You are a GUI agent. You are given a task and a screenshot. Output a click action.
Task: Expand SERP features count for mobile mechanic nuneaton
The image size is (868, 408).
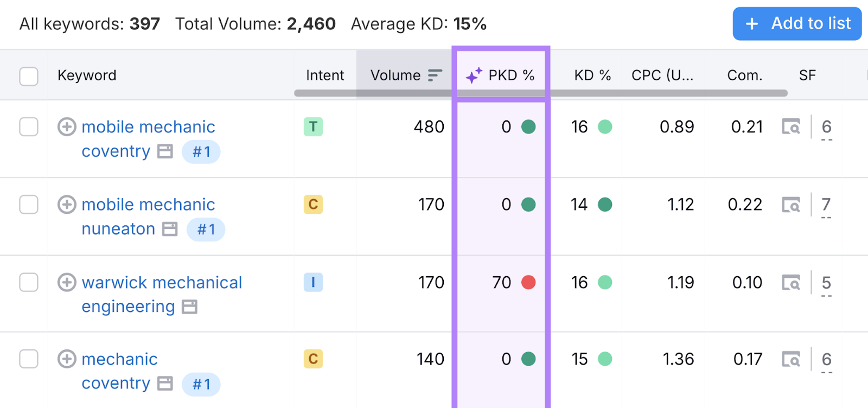pyautogui.click(x=826, y=205)
